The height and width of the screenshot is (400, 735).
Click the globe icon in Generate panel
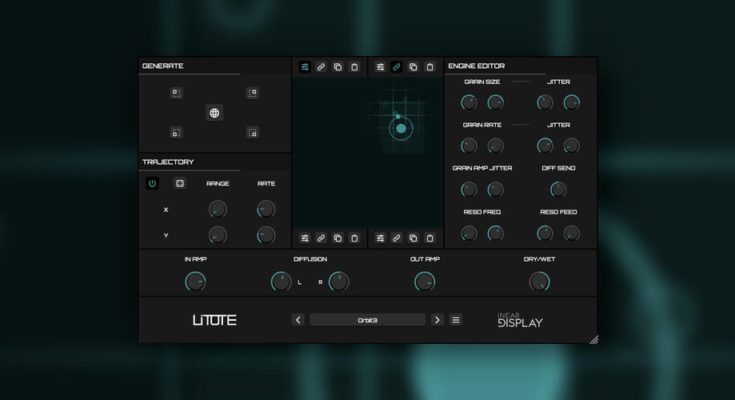(214, 113)
